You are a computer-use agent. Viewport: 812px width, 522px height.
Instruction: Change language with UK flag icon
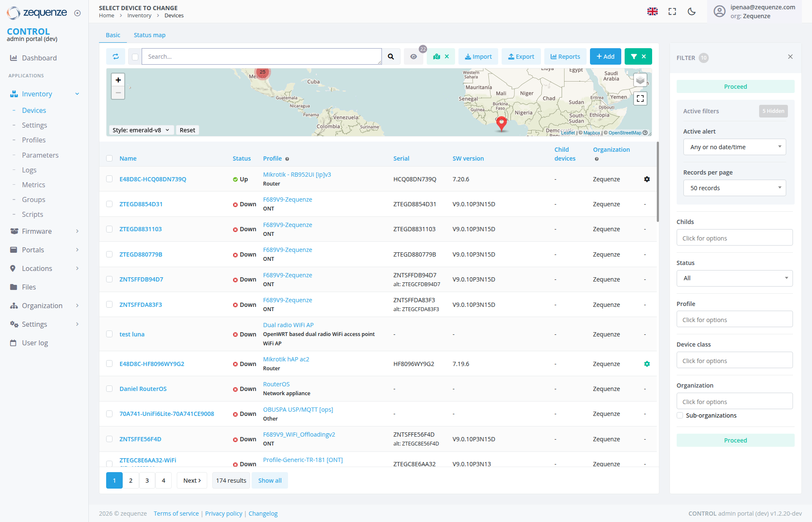point(652,11)
